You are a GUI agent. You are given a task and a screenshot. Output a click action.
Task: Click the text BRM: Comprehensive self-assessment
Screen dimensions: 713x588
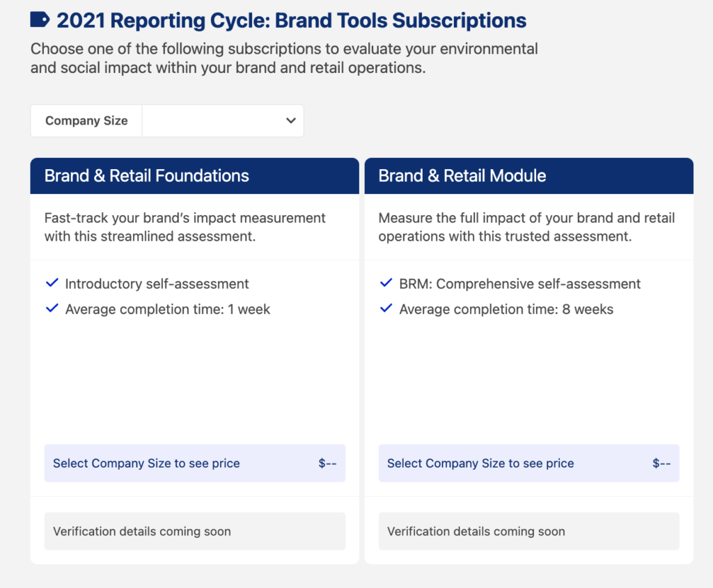point(519,284)
